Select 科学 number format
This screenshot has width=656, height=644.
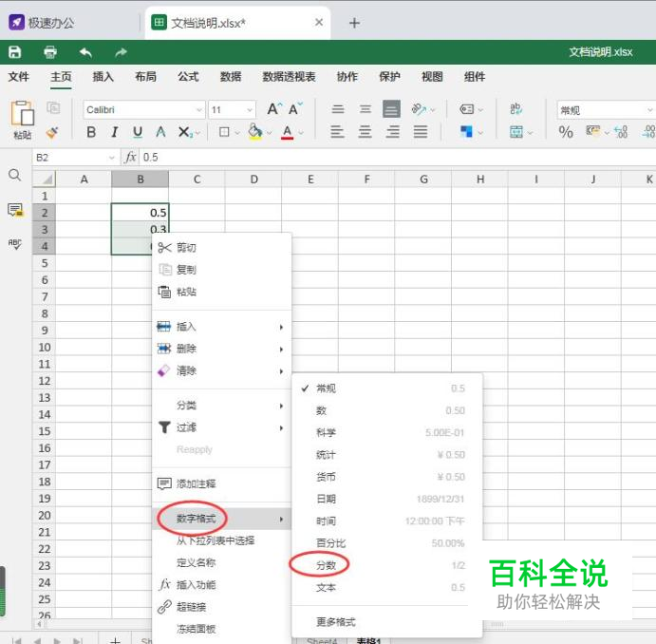point(387,433)
